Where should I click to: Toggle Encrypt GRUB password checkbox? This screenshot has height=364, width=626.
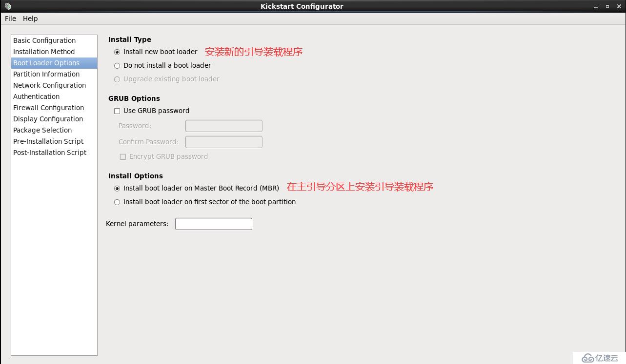pos(123,157)
